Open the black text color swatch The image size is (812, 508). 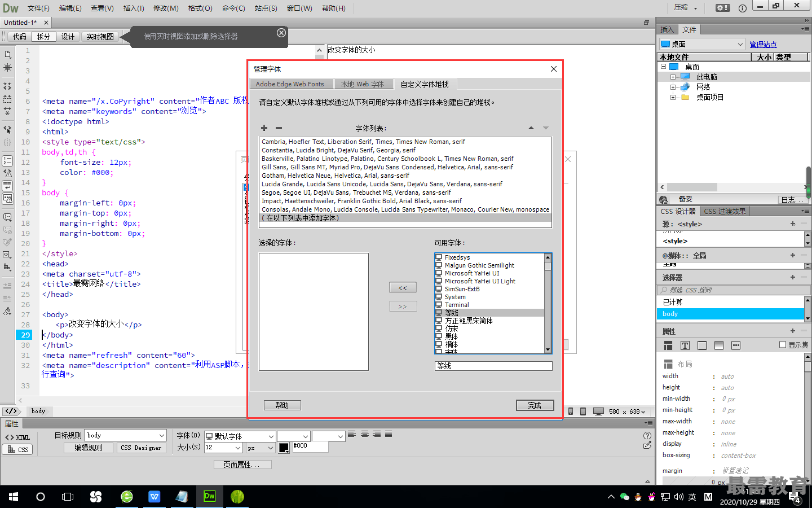(284, 448)
